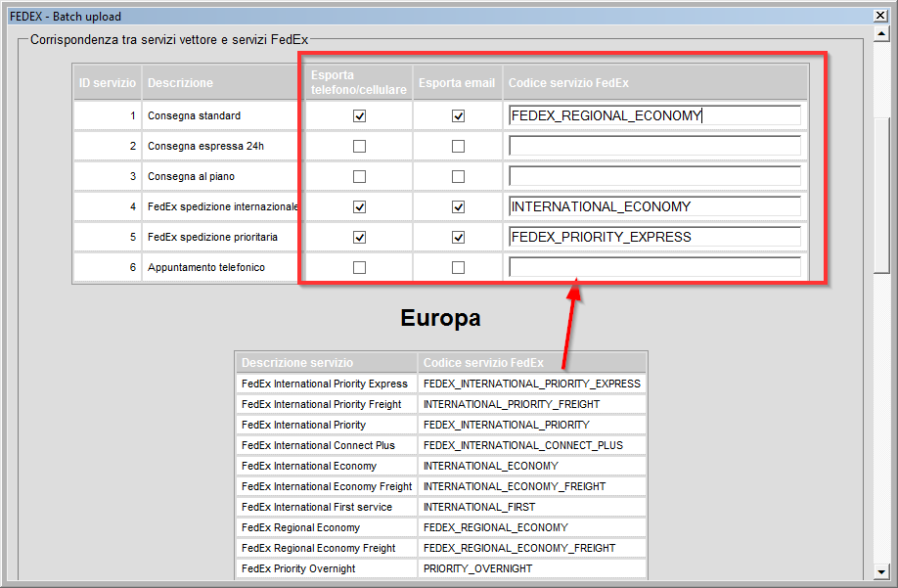This screenshot has width=898, height=588.
Task: Check email export for Appuntamento telefonico
Action: click(458, 268)
